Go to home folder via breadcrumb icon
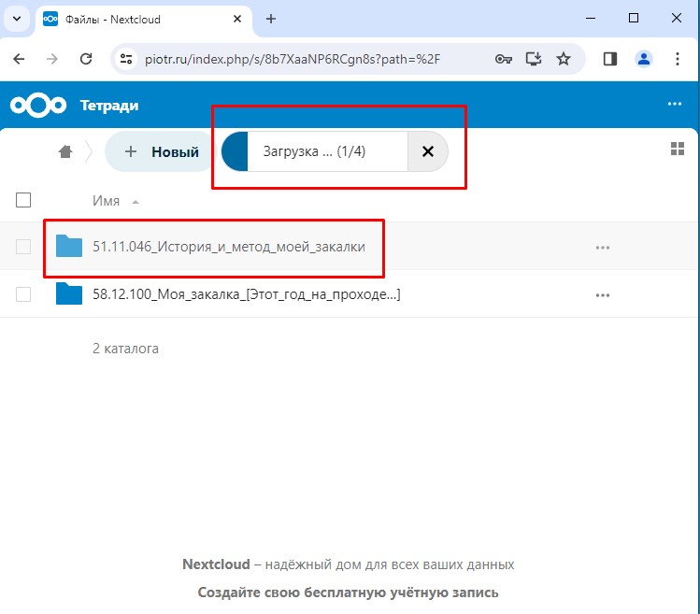The image size is (700, 614). 65,152
